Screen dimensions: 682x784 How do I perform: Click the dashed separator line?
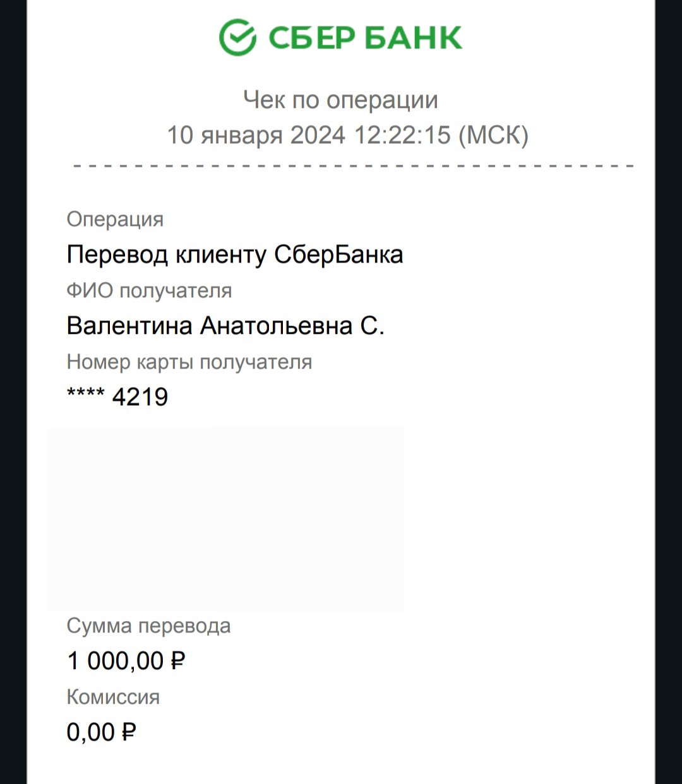pyautogui.click(x=354, y=167)
